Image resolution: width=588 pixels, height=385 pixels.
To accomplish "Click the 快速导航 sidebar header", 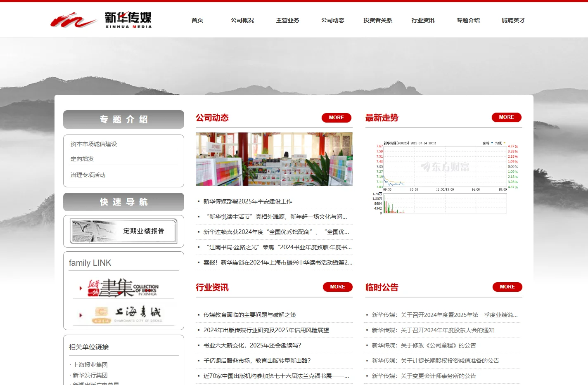I will coord(123,202).
